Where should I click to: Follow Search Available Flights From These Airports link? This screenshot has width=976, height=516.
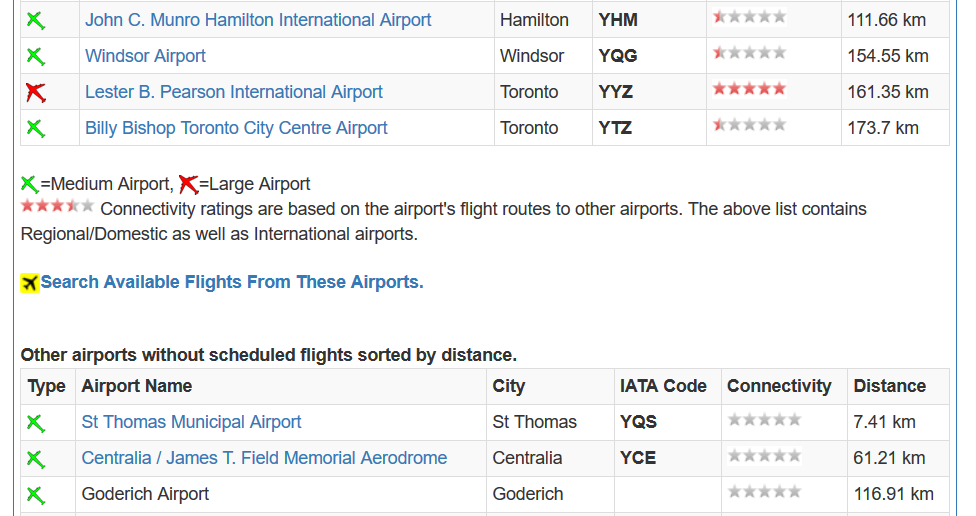[x=232, y=282]
